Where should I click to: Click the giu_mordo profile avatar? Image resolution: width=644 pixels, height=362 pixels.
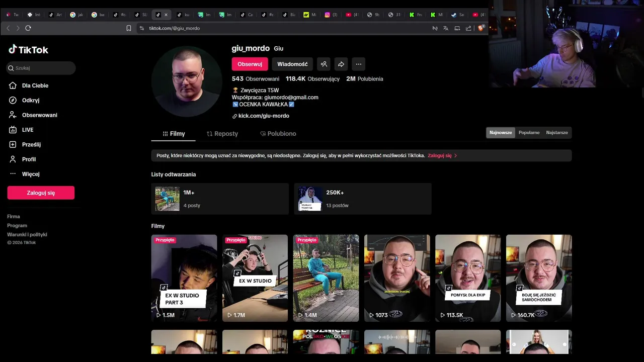click(187, 81)
